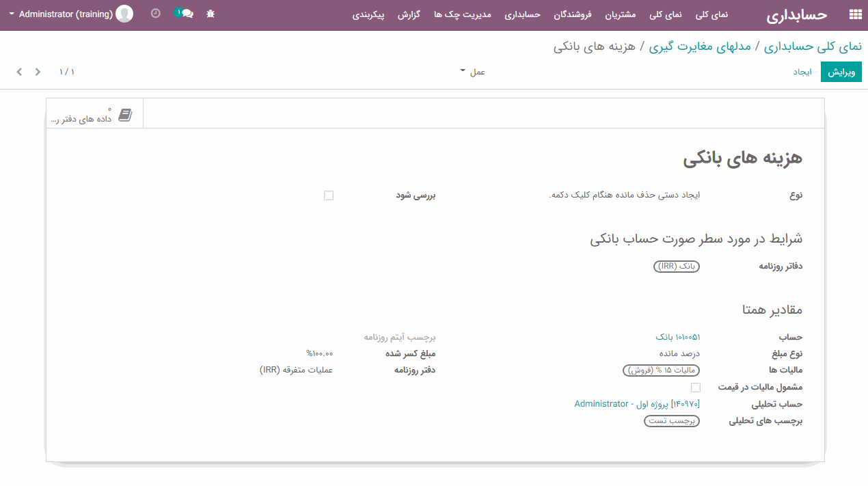The height and width of the screenshot is (486, 868).
Task: Go to previous record arrow
Action: click(19, 72)
